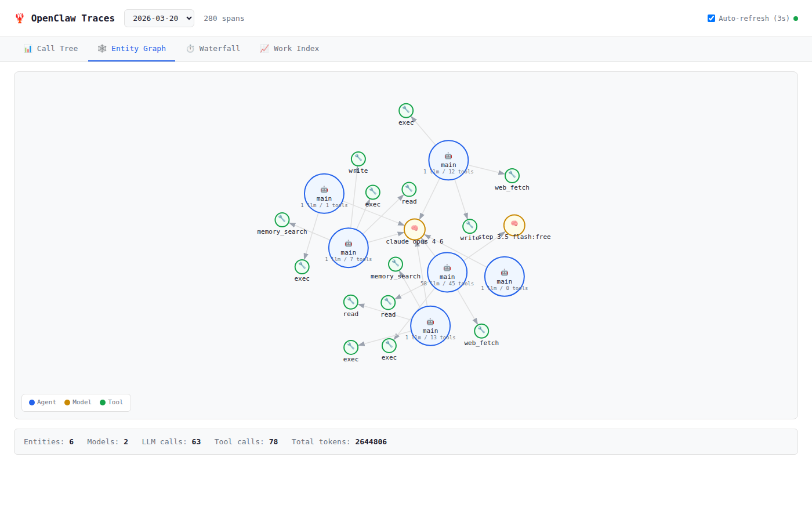Select the main agent with 0 tools
This screenshot has width=812, height=522.
coord(504,276)
